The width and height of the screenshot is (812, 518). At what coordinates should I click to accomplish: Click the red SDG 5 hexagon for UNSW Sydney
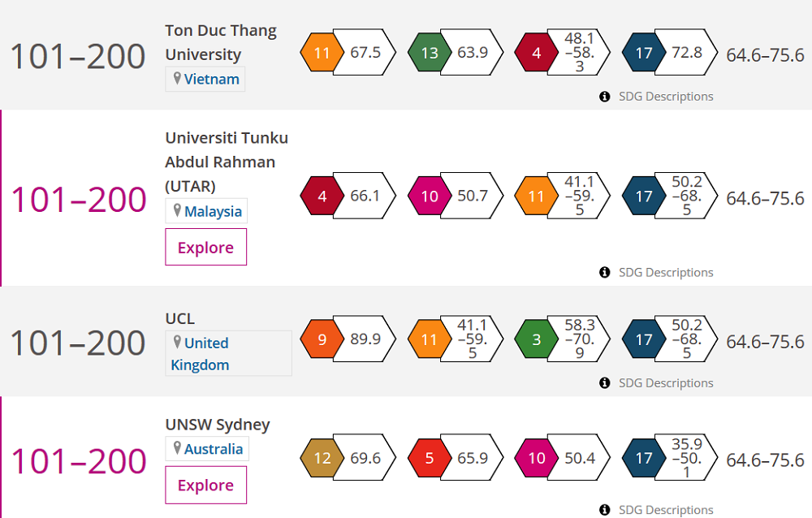click(430, 458)
